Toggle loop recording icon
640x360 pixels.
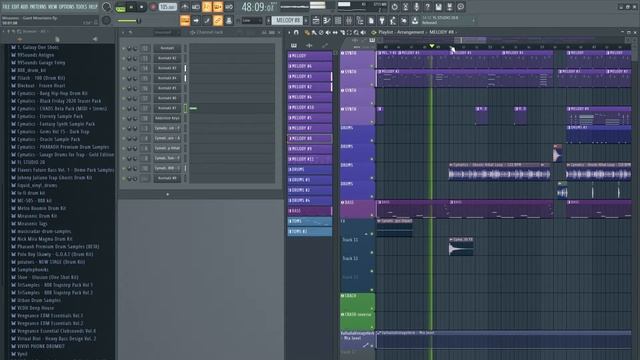[x=229, y=7]
